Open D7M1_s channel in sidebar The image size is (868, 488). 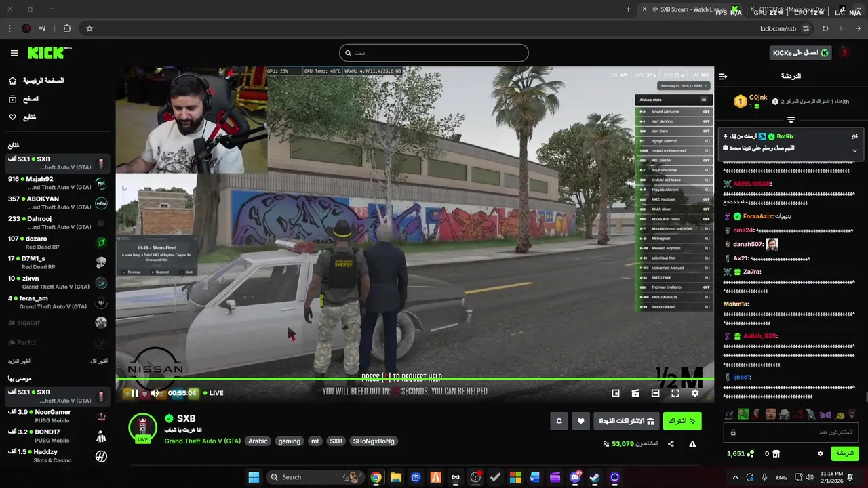(58, 262)
